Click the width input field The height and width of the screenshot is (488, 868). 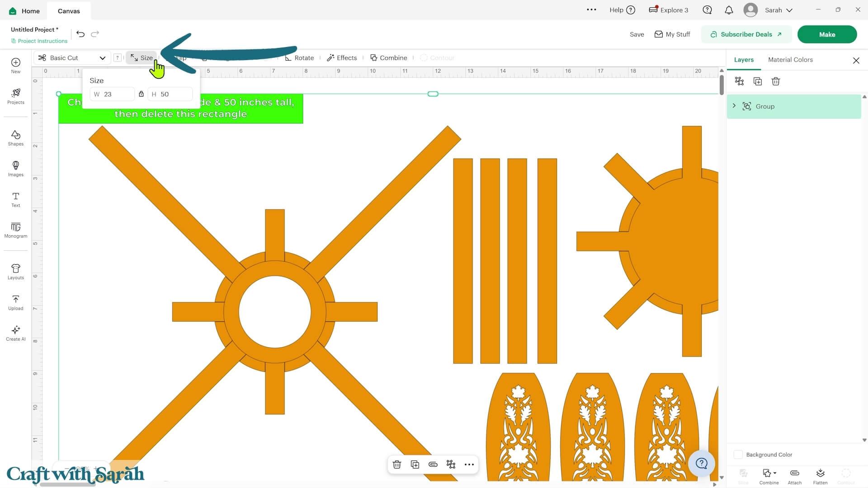click(x=113, y=94)
